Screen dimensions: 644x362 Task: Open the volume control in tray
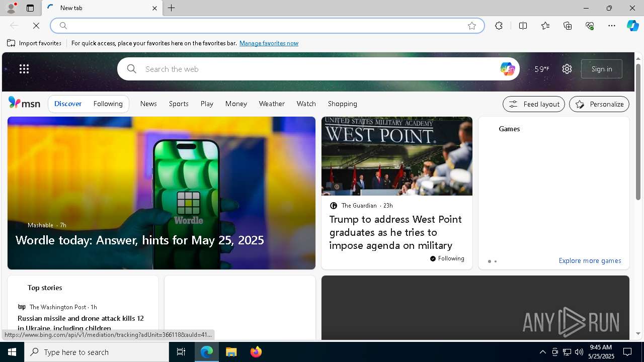[579, 352]
